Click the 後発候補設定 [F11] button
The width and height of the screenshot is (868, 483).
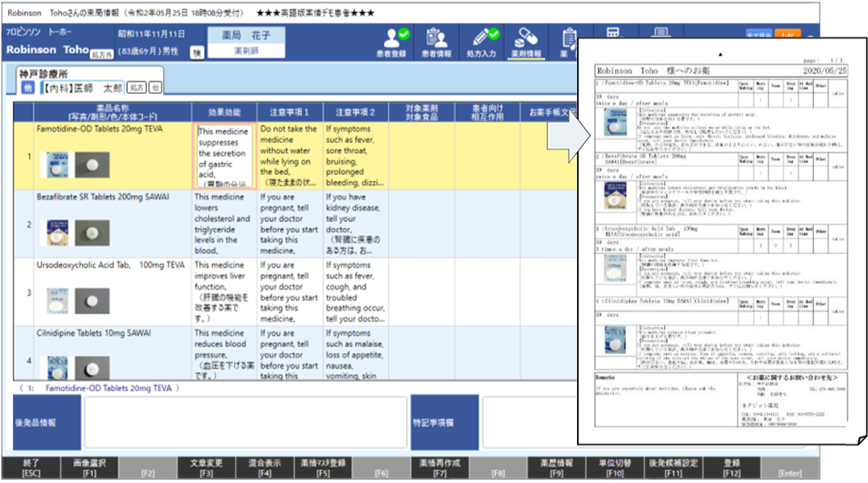point(674,468)
